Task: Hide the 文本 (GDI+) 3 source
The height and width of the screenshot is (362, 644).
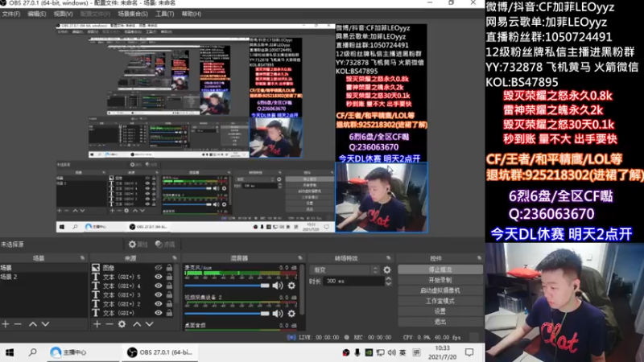Action: coord(158,294)
